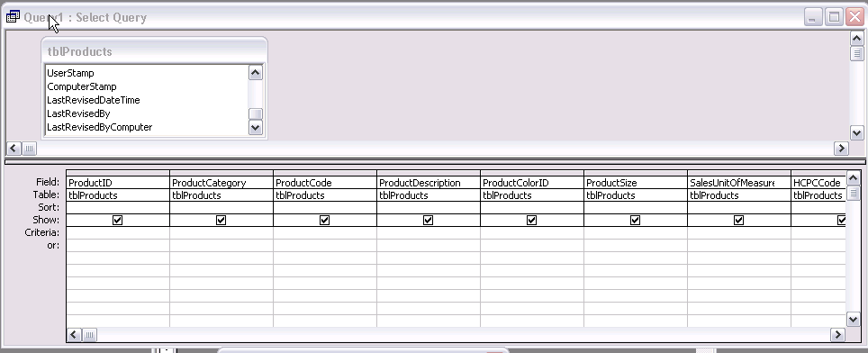The image size is (868, 353).
Task: Toggle Show checkbox for ProductDescription column
Action: [428, 221]
